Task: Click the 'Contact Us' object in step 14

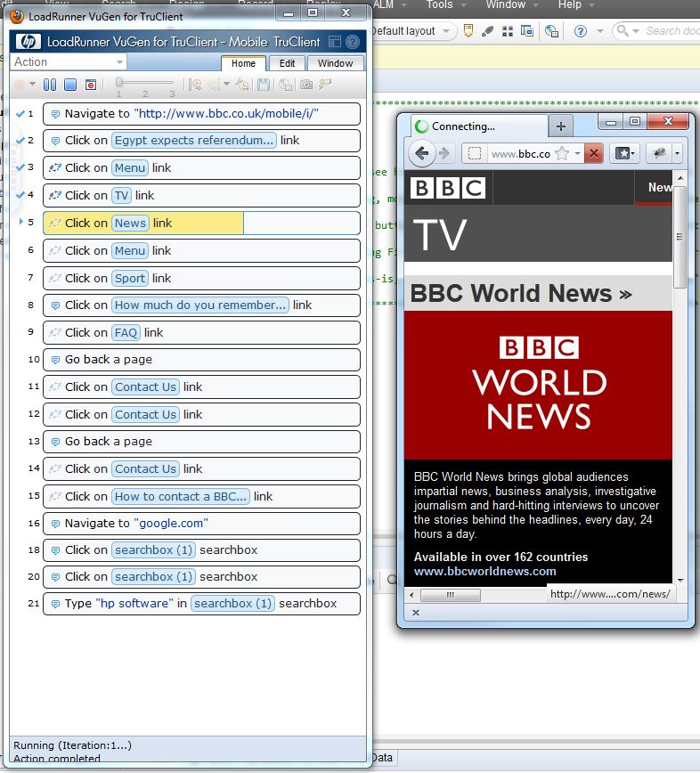Action: pos(145,468)
